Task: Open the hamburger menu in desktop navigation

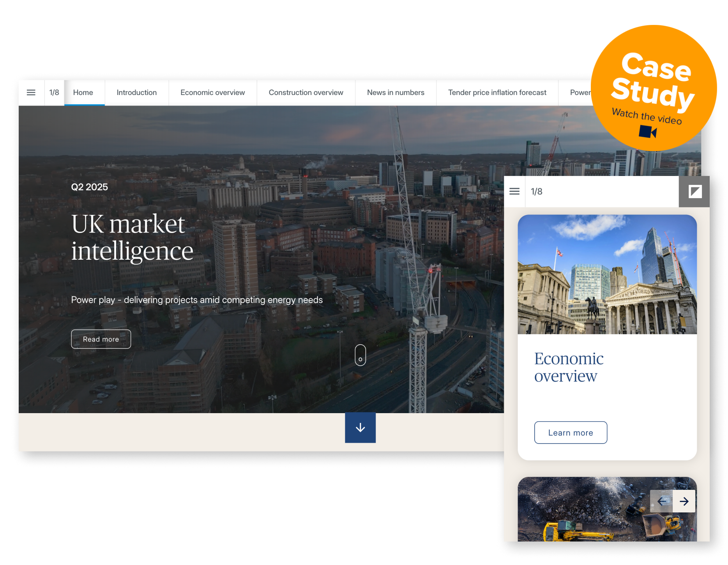Action: (x=31, y=93)
